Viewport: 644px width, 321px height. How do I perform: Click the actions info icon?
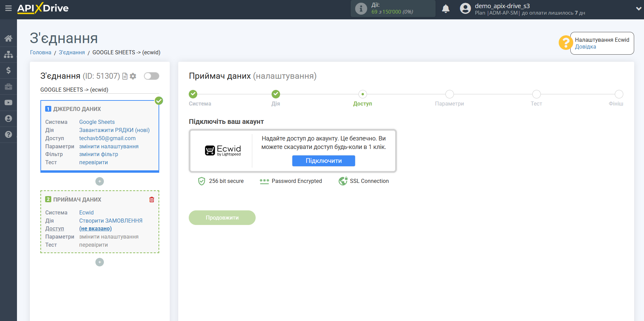(x=361, y=8)
